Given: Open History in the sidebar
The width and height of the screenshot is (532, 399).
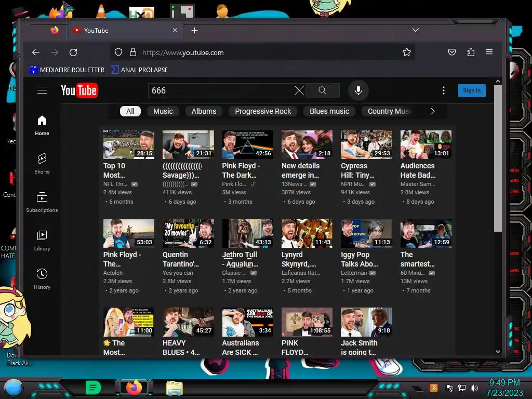Looking at the screenshot, I should pos(42,279).
